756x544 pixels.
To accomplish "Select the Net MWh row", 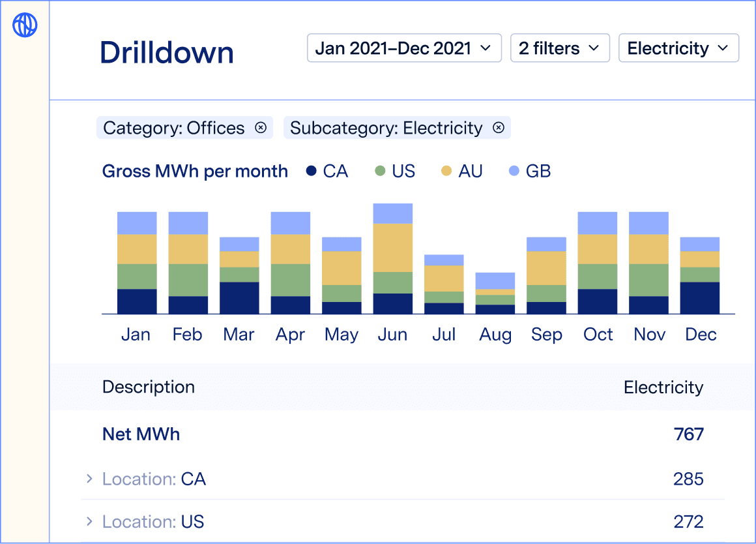I will (141, 434).
